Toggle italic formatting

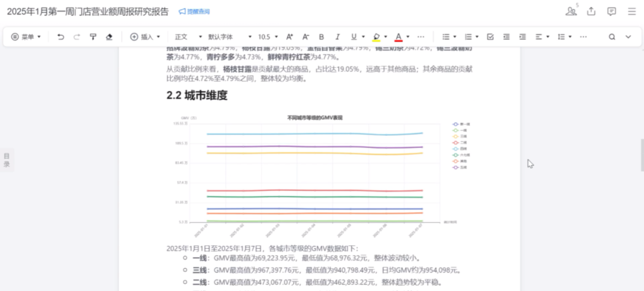click(x=338, y=37)
